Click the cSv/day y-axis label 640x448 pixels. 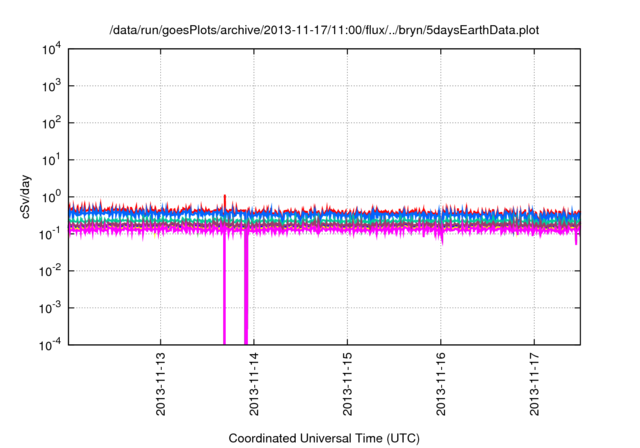pos(25,197)
